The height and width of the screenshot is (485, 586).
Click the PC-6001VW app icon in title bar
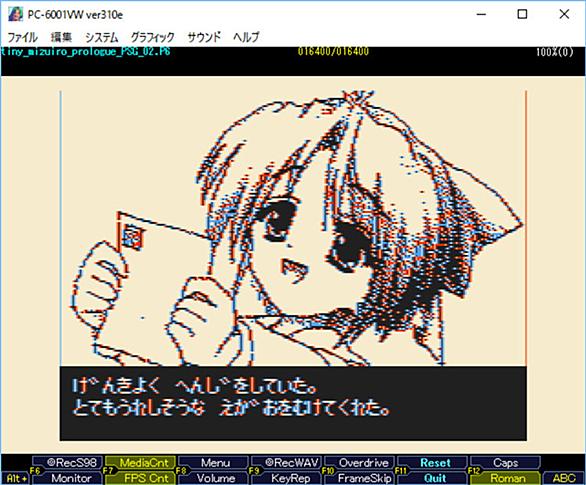coord(15,14)
